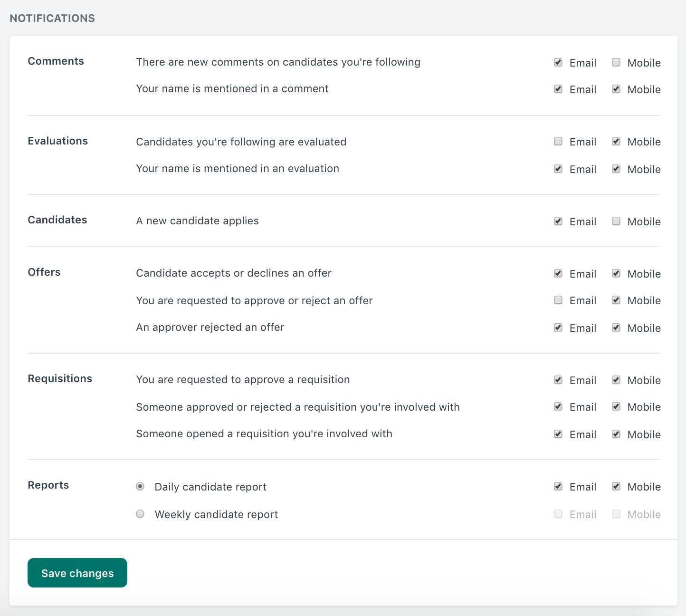Disable Mobile for comment mentions
The width and height of the screenshot is (686, 616).
tap(616, 89)
